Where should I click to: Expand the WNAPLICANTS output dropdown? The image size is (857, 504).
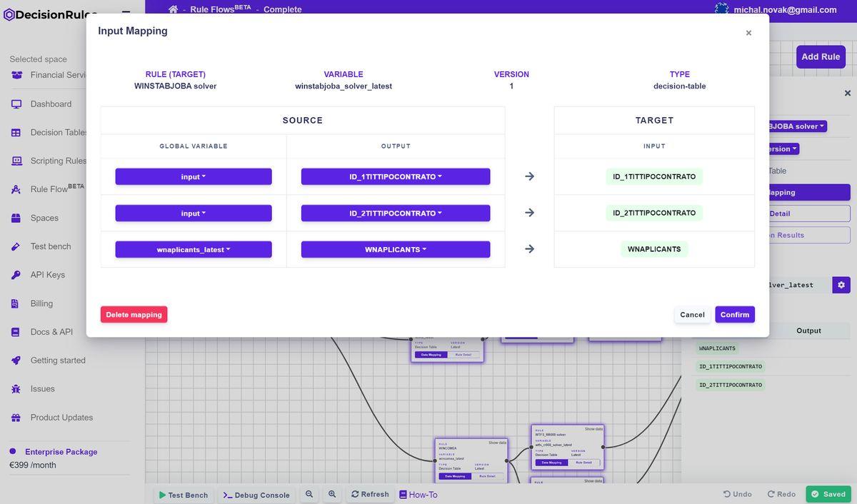396,249
